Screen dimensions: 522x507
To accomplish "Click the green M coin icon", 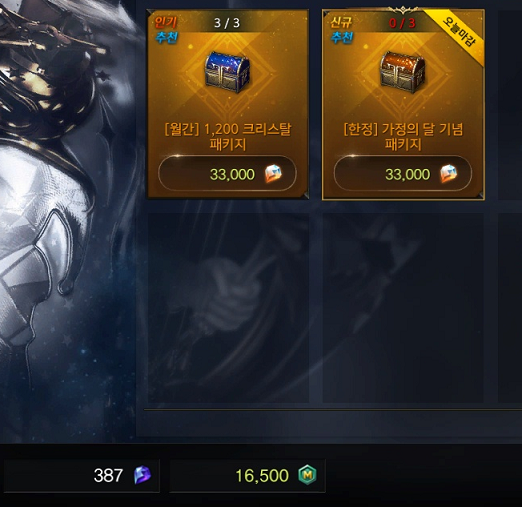I will [x=307, y=475].
